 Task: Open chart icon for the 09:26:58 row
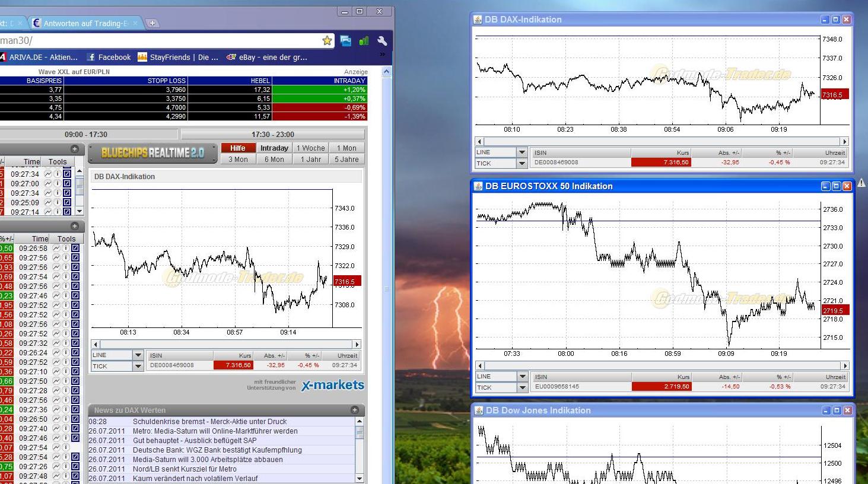[x=56, y=249]
